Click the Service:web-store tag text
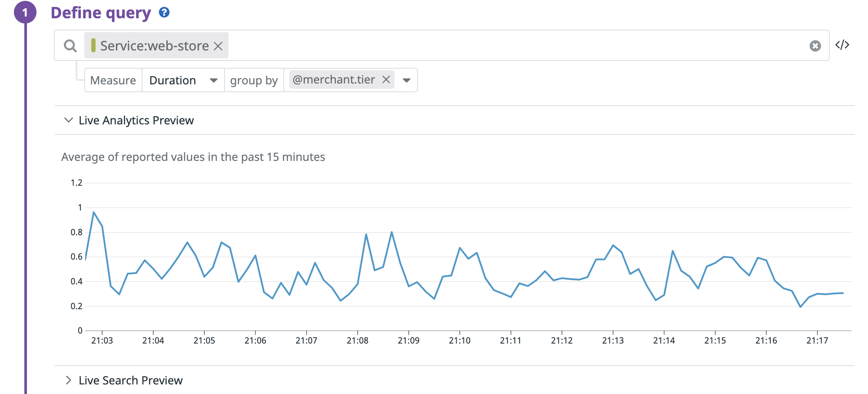This screenshot has height=394, width=868. coord(154,46)
